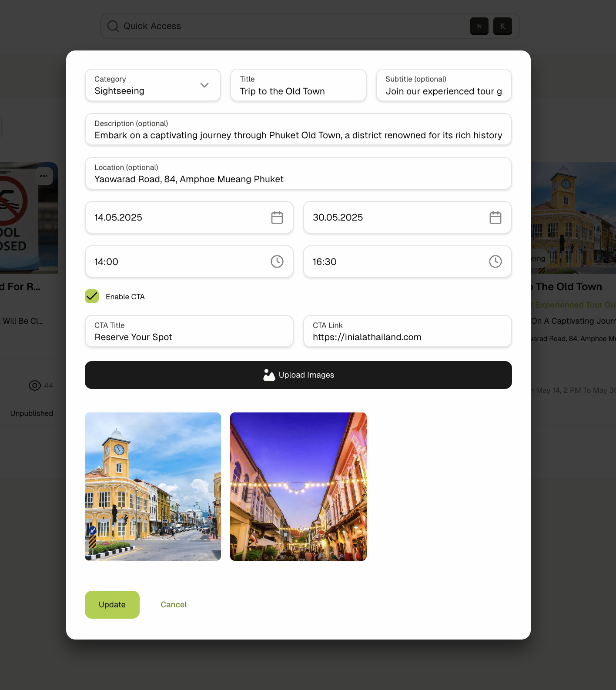
Task: Click the clock icon for end time 16:30
Action: tap(495, 261)
